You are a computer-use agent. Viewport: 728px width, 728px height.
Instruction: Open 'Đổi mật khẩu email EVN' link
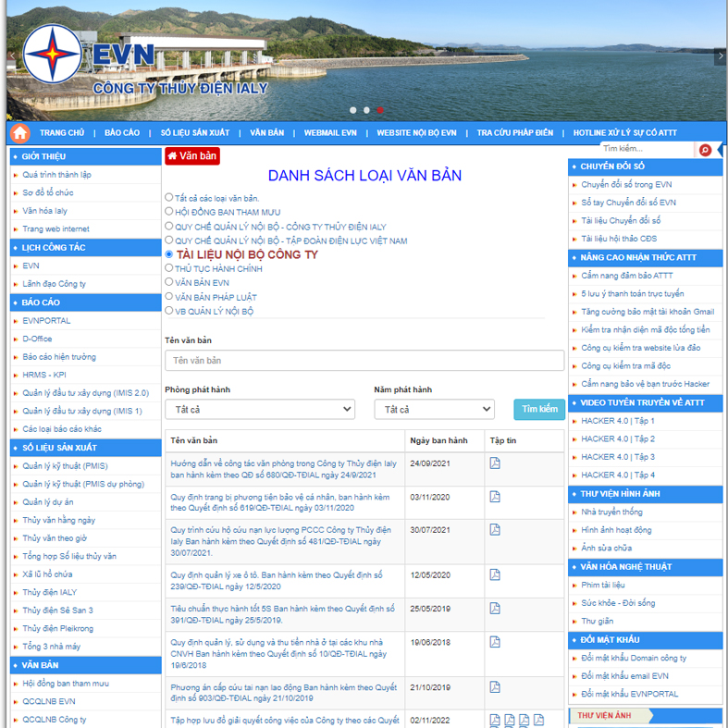coord(625,676)
